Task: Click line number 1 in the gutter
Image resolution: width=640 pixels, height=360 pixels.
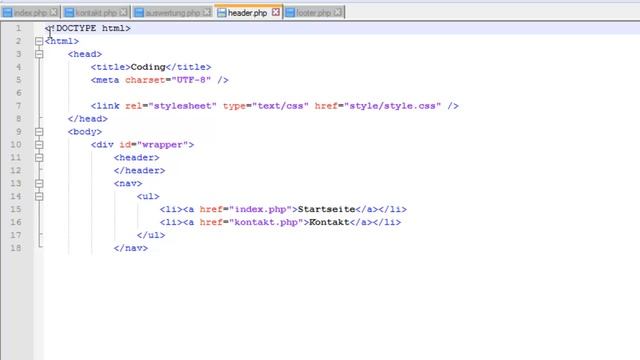Action: click(18, 28)
